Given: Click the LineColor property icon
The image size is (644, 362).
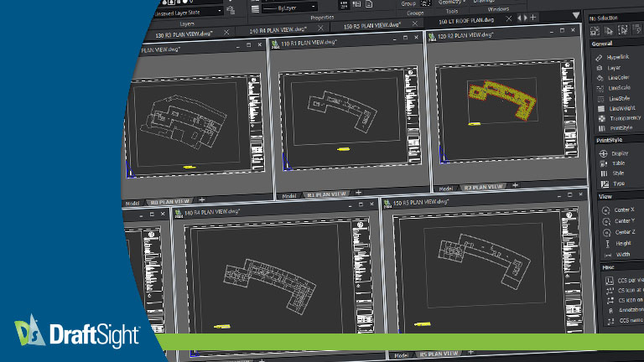Looking at the screenshot, I should coord(600,78).
